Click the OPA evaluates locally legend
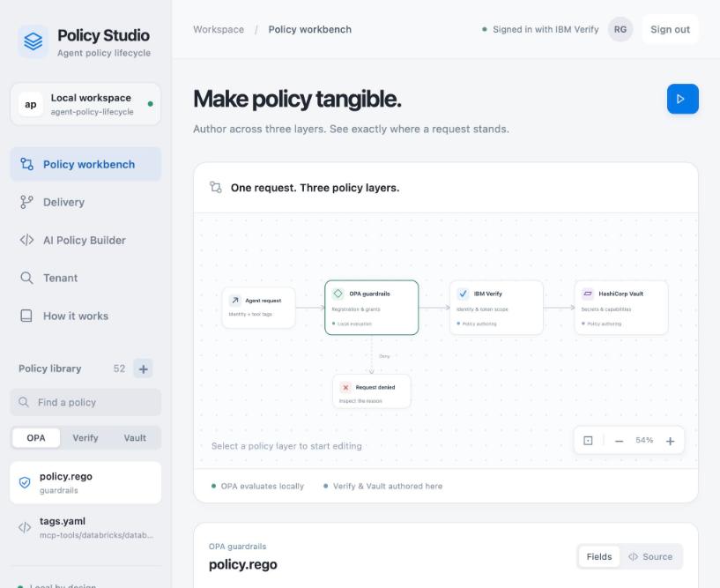 [x=257, y=486]
